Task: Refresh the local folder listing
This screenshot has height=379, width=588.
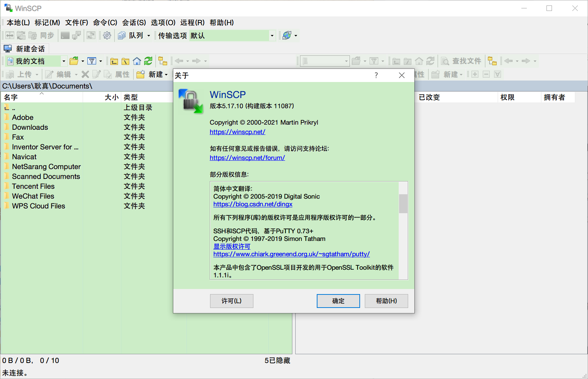Action: tap(148, 61)
